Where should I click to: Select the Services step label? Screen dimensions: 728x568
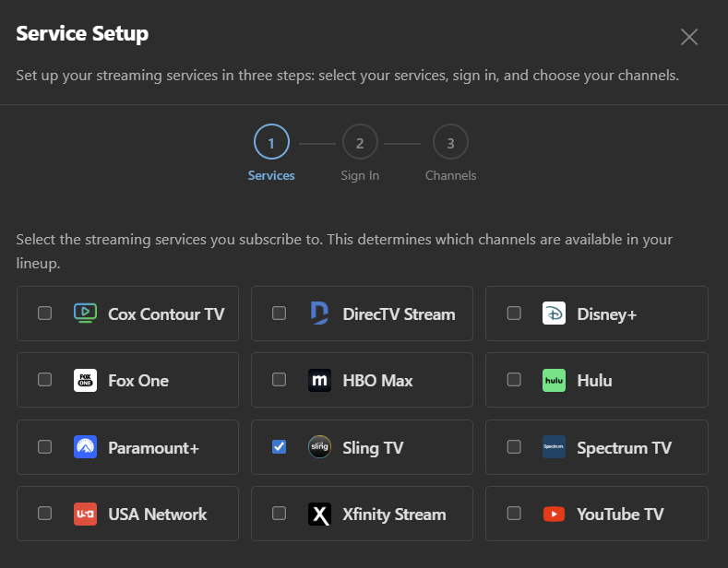(x=271, y=175)
